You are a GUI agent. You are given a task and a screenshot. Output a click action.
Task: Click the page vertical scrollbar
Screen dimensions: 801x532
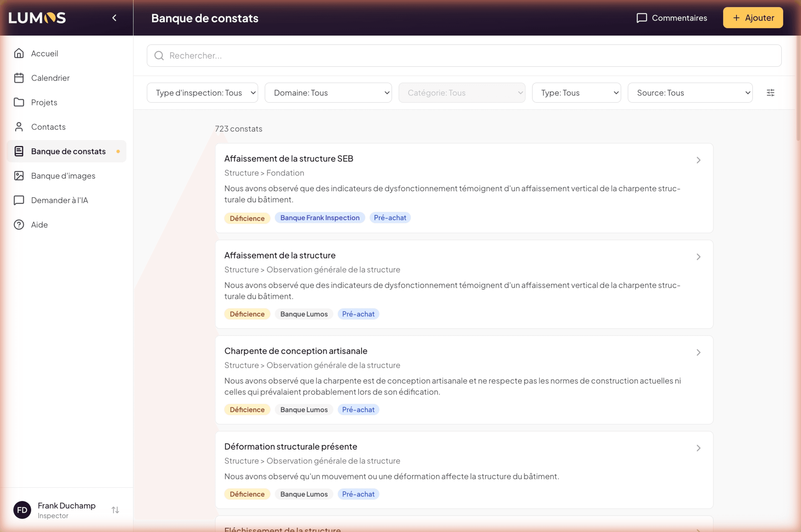click(798, 88)
